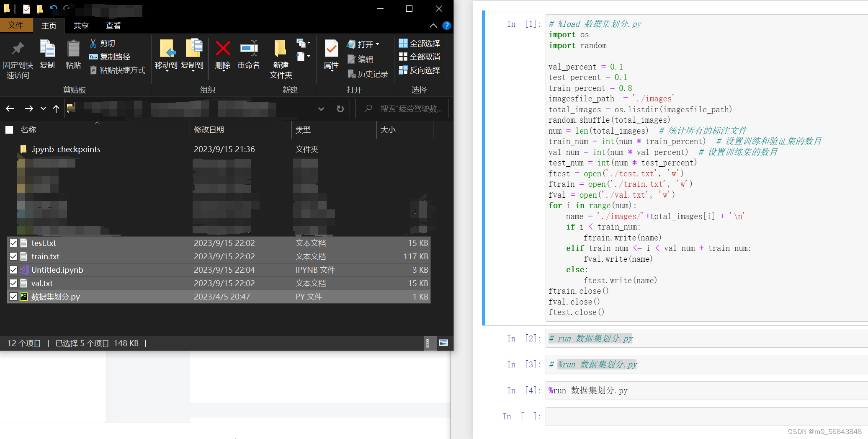Open Explorer help question mark
868x439 pixels.
pyautogui.click(x=447, y=26)
